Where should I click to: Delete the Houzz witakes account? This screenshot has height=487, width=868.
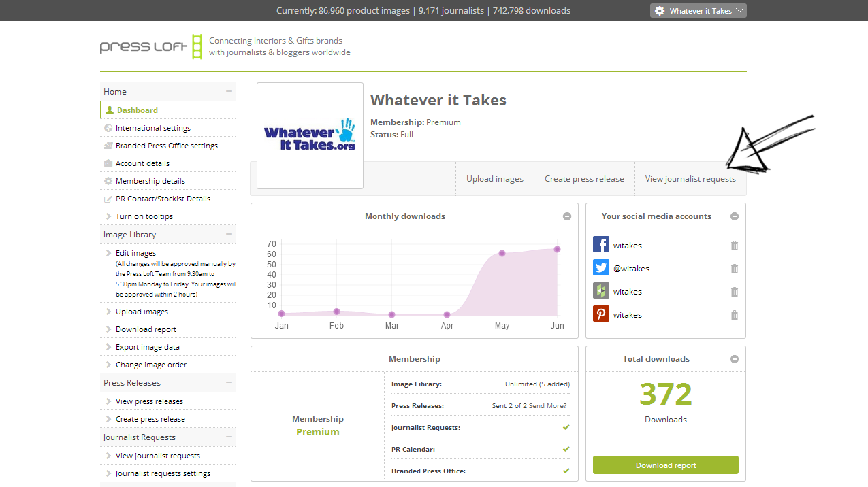click(734, 292)
